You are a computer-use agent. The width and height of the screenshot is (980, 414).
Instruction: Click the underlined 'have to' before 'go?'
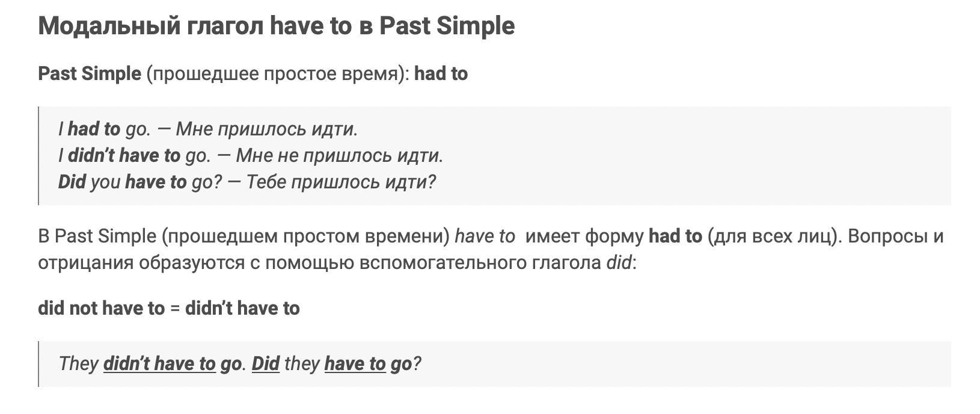[355, 363]
